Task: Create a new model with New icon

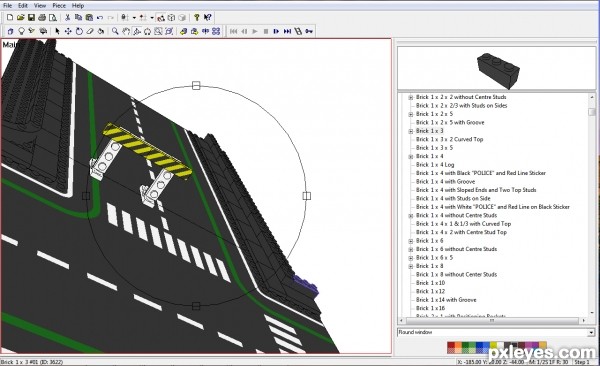Action: pos(10,18)
